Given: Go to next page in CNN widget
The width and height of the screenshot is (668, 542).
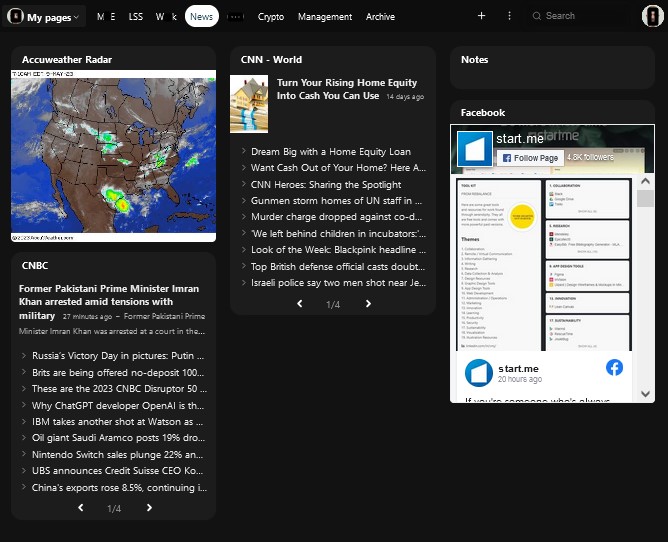Looking at the screenshot, I should pos(369,304).
